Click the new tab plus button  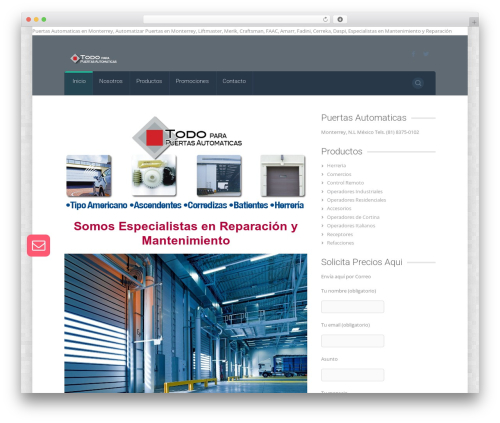pos(474,22)
